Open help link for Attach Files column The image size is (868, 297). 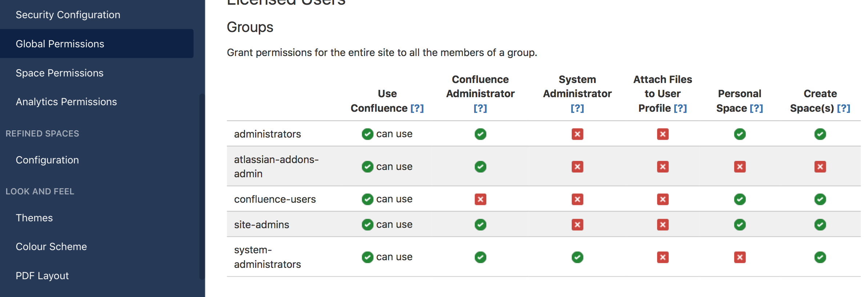point(680,108)
